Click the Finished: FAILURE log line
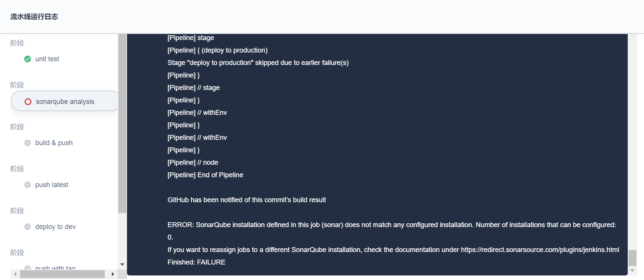Viewport: 644px width, 280px height. (197, 262)
